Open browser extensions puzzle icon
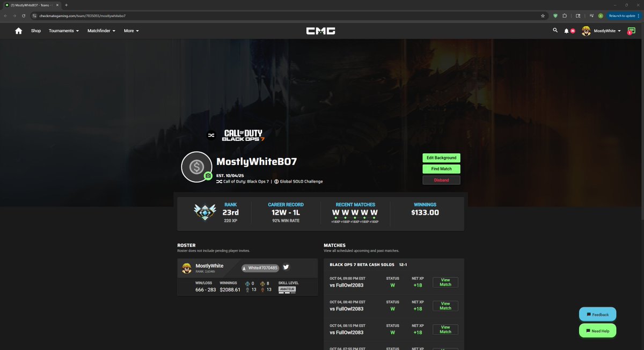Screen dimensions: 644x350 pos(566,16)
